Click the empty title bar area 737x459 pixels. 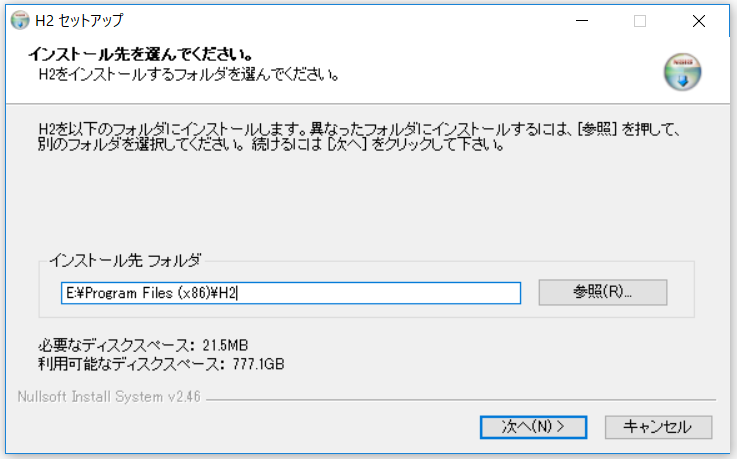click(x=350, y=20)
